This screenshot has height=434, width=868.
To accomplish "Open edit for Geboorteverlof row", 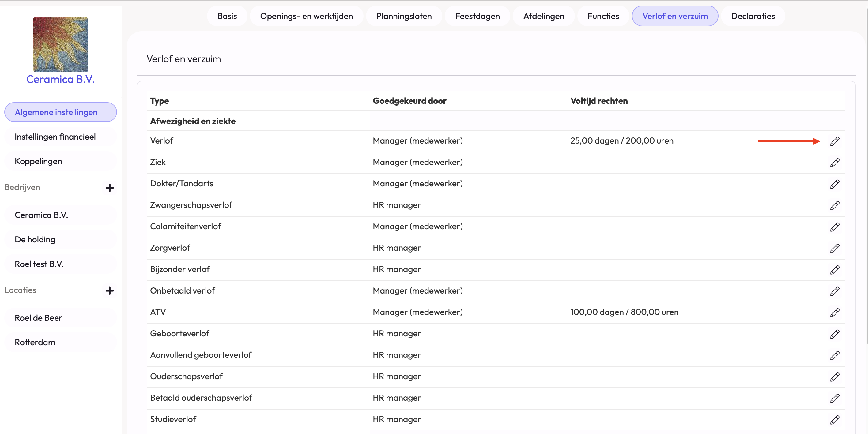I will [x=834, y=334].
